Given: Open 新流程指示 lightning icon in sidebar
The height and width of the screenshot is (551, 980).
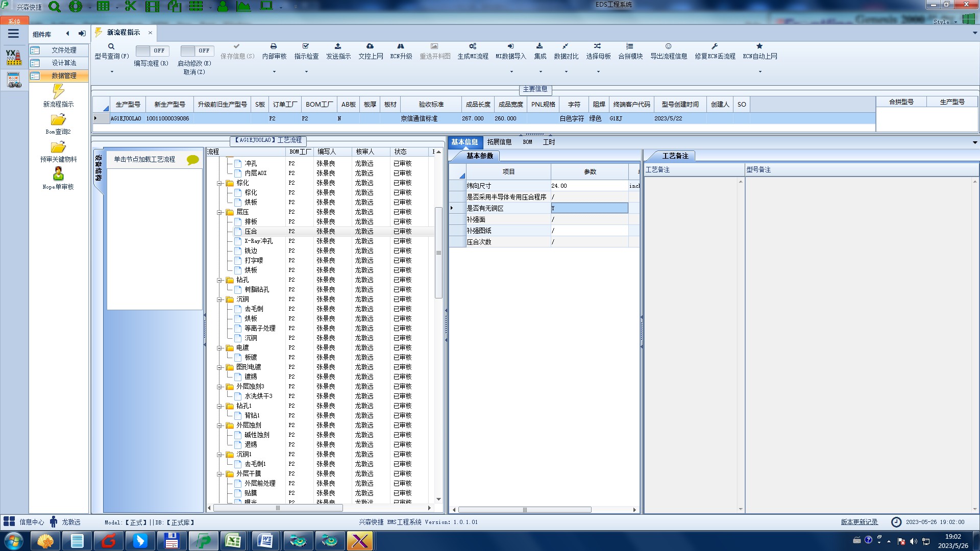Looking at the screenshot, I should coord(58,92).
